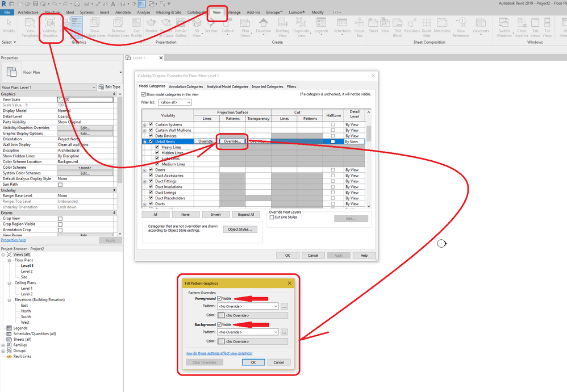Open the Revisions tool

pyautogui.click(x=412, y=26)
